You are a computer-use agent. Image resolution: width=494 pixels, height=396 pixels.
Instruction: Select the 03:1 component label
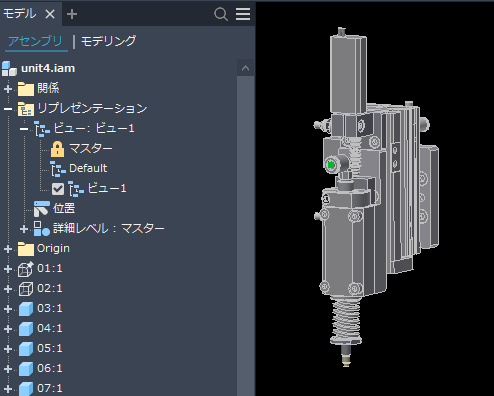pyautogui.click(x=50, y=308)
